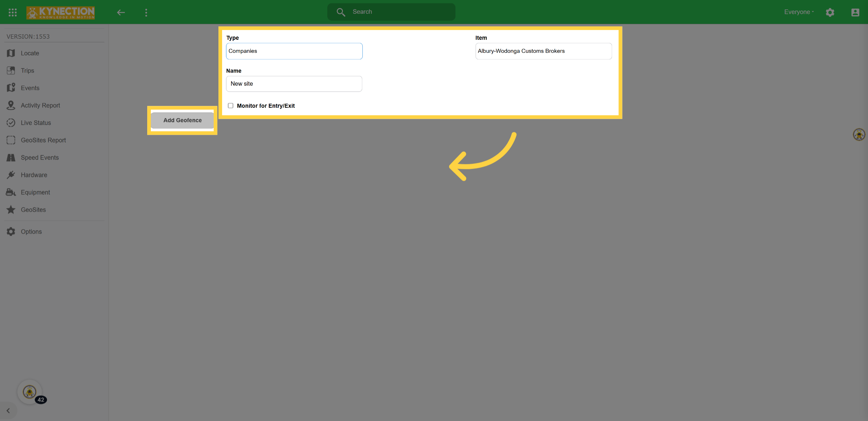Image resolution: width=868 pixels, height=421 pixels.
Task: Click the VERSION:1553 text
Action: [x=28, y=36]
